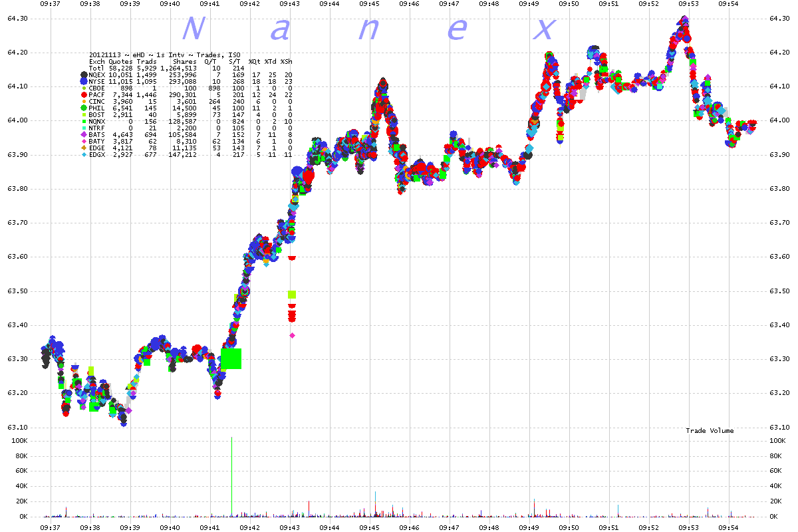Select BATS shares value '105,584'

[183, 134]
